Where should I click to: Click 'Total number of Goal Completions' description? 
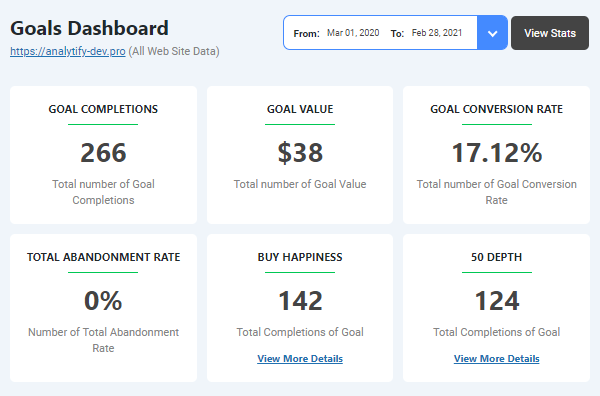click(103, 192)
